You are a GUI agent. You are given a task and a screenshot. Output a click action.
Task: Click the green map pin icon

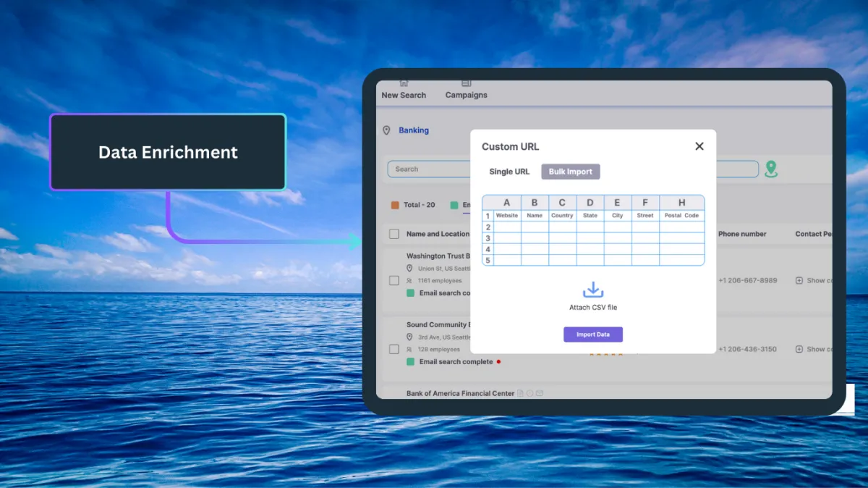(x=771, y=169)
